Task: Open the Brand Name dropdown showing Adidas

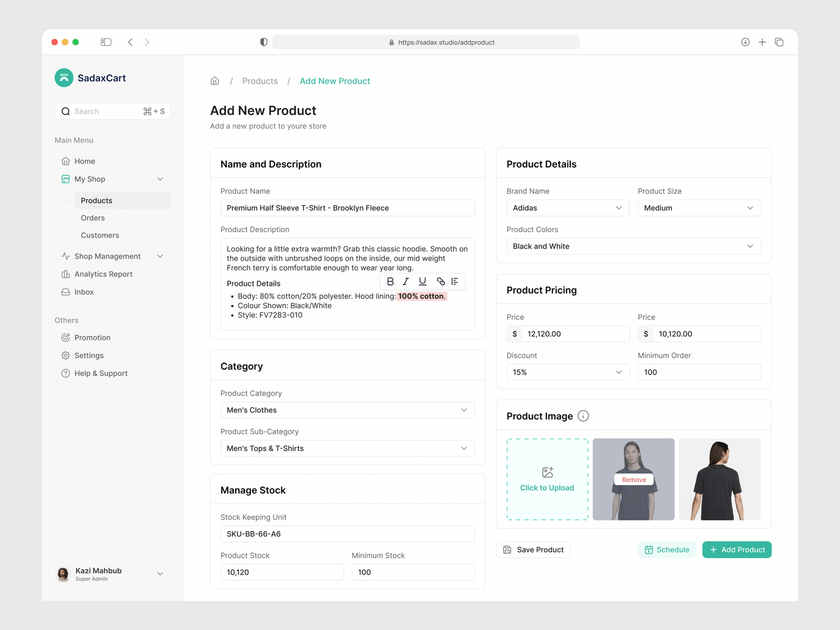Action: 568,208
